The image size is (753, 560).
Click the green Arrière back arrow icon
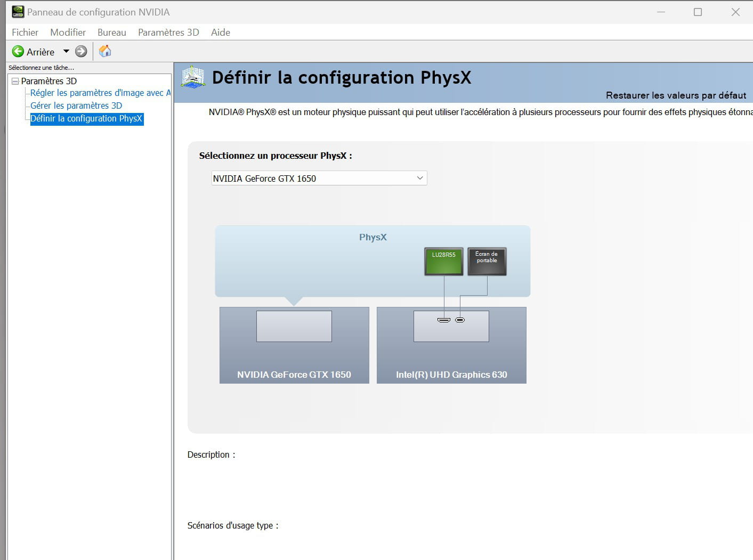pos(18,51)
